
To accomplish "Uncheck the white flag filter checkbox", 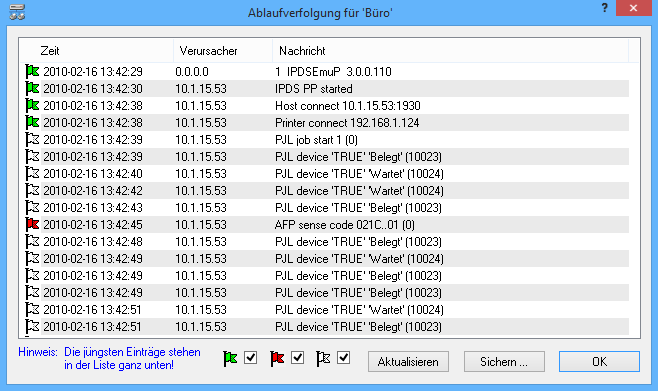I will pyautogui.click(x=343, y=358).
